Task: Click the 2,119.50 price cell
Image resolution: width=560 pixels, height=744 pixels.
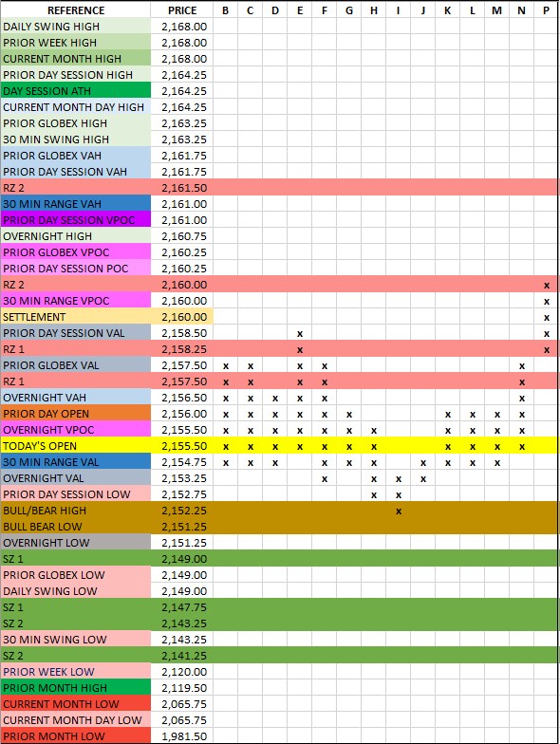Action: (x=182, y=688)
